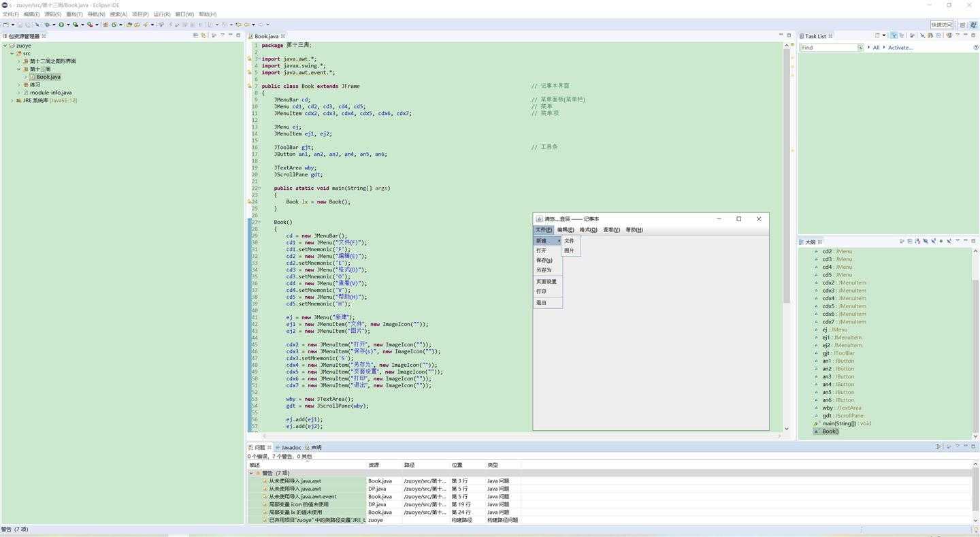Click the 位置 column header in Problems
The image size is (980, 537).
pos(468,465)
